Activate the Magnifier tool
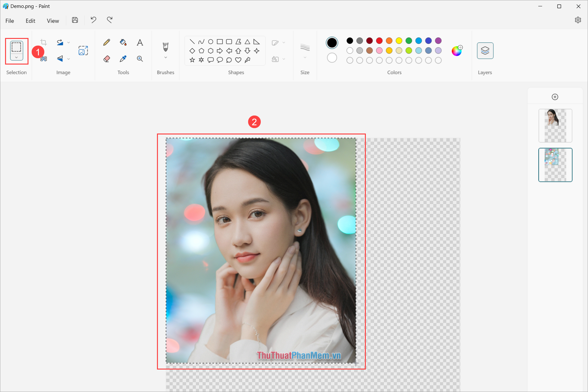588x392 pixels. pyautogui.click(x=140, y=59)
